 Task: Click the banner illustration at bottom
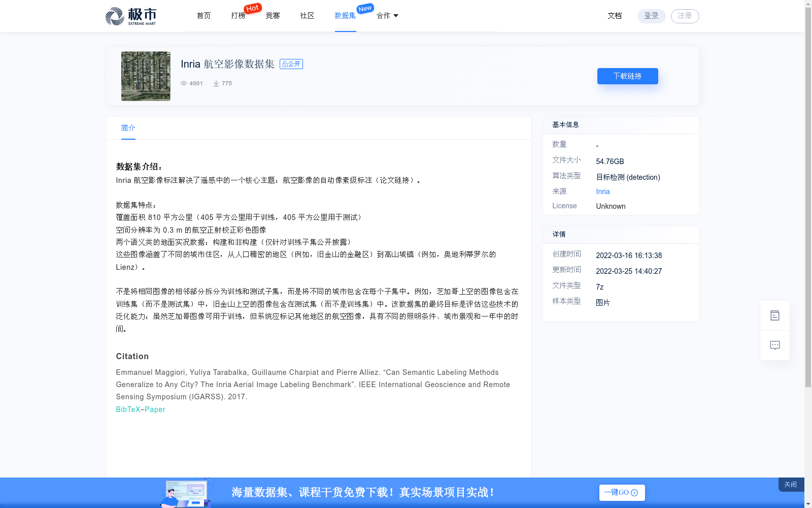coord(187,493)
